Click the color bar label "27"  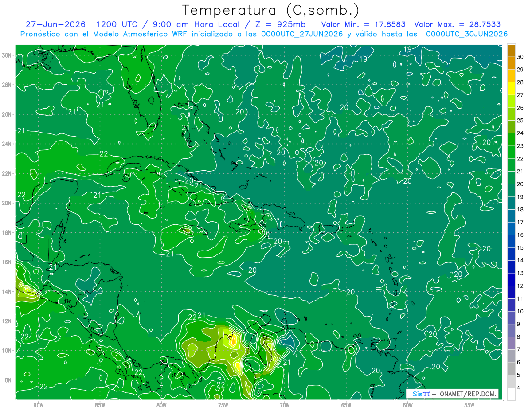(x=520, y=95)
